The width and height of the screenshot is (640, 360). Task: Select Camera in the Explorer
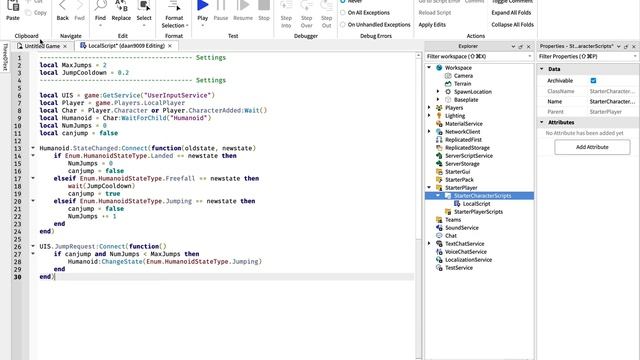[x=463, y=76]
